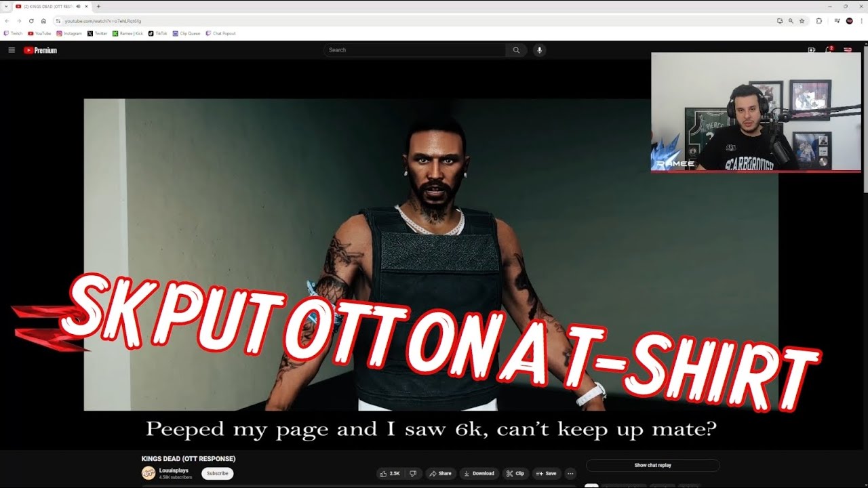
Task: Open the YouTube hamburger guide menu
Action: (x=12, y=50)
